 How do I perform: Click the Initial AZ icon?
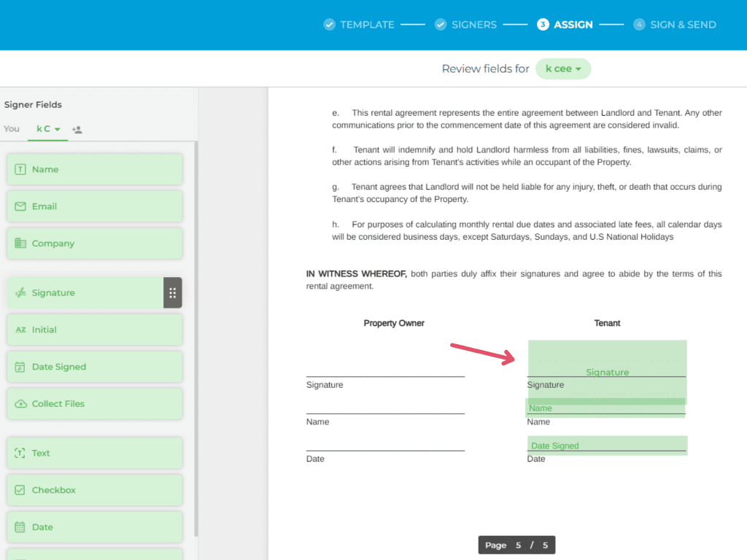coord(20,330)
